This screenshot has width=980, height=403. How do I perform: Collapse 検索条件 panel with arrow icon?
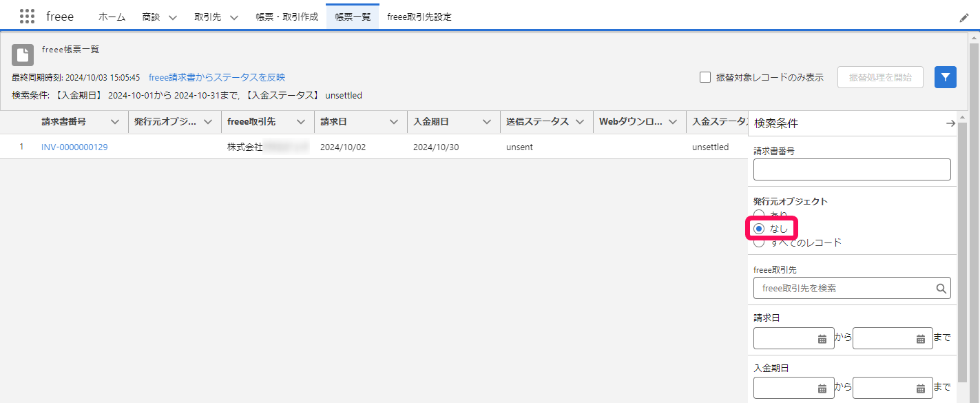point(950,123)
